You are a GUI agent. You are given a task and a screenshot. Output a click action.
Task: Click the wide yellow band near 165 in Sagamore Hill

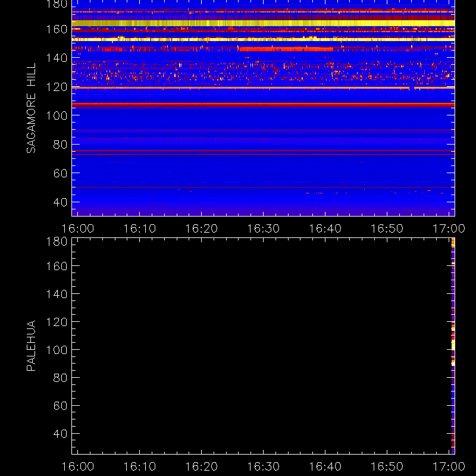click(263, 23)
